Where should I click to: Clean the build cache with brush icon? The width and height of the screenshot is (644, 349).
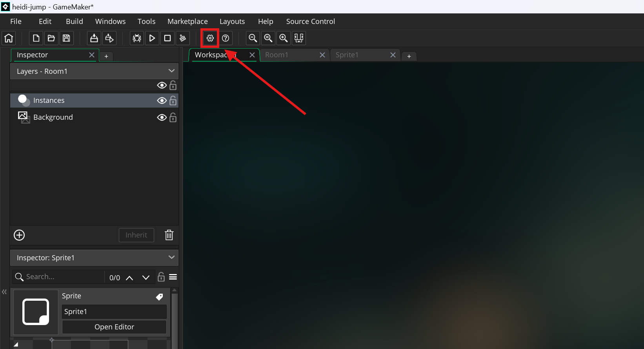183,38
